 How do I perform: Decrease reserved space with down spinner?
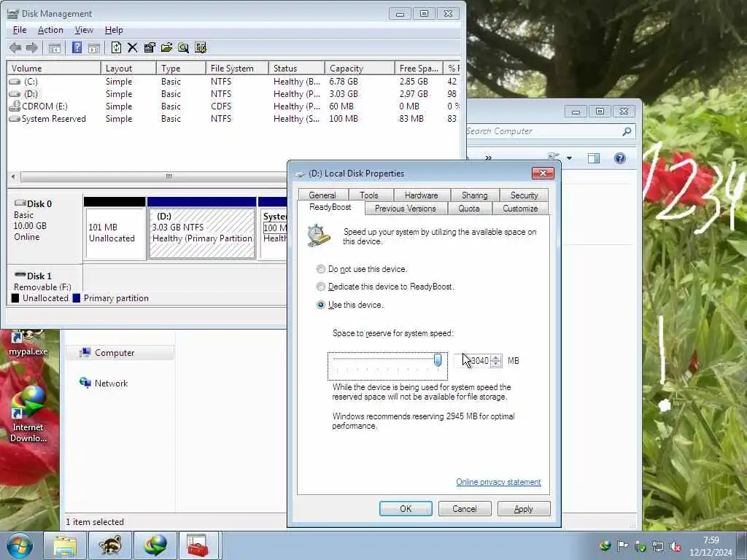click(496, 364)
